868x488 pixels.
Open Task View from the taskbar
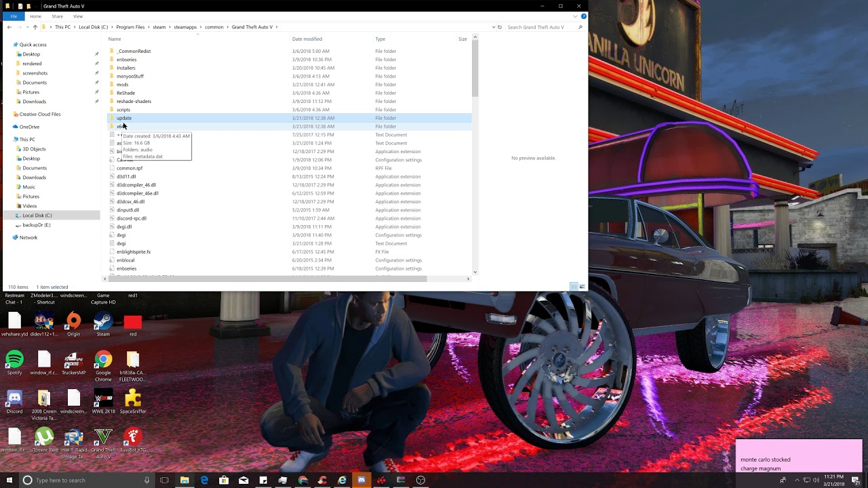pyautogui.click(x=164, y=480)
